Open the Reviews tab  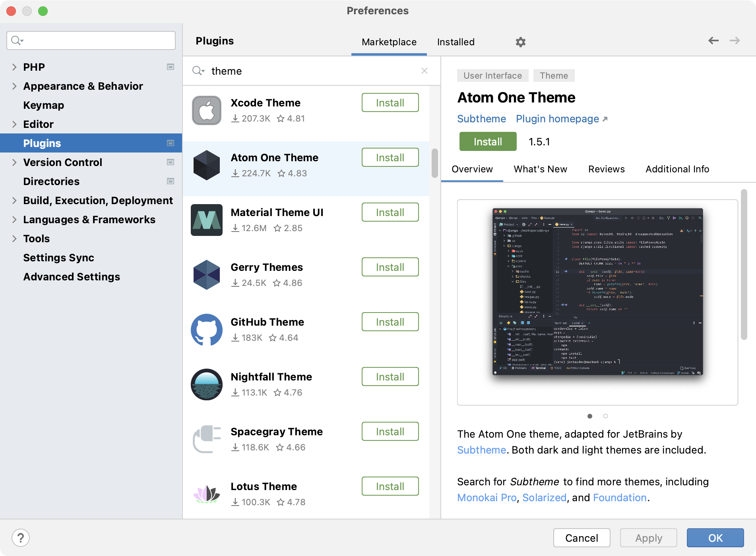tap(606, 169)
